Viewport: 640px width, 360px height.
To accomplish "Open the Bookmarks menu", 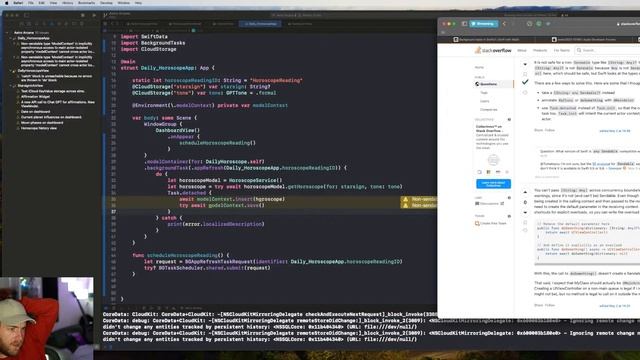I will pyautogui.click(x=86, y=3).
